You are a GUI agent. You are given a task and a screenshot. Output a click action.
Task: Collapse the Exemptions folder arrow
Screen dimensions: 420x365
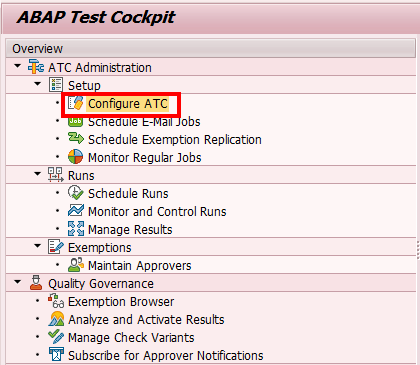pos(38,246)
